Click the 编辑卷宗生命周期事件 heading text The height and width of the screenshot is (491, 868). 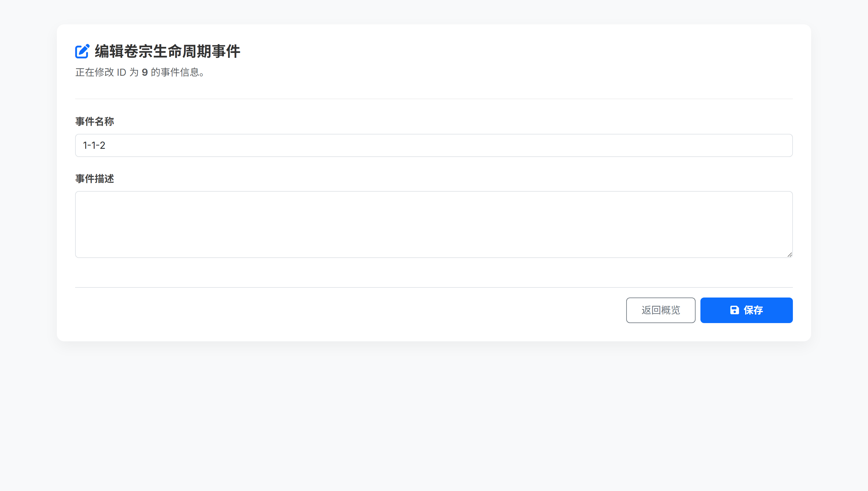pos(167,51)
